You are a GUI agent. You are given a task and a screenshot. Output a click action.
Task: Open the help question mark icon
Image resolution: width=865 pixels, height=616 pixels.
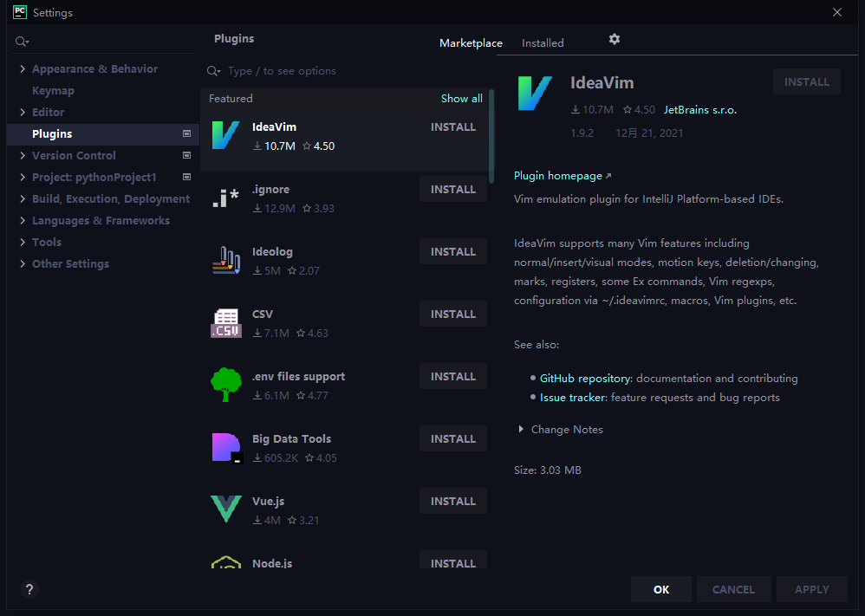(x=29, y=589)
